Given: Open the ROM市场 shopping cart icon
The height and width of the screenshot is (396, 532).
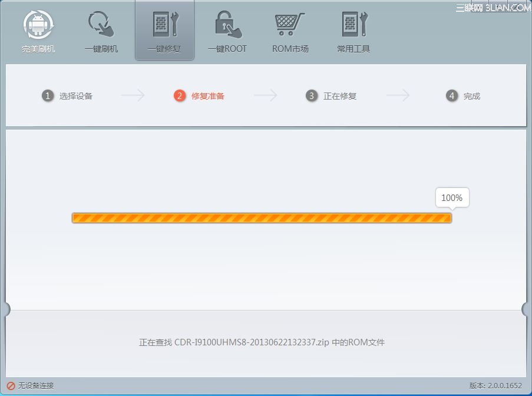Looking at the screenshot, I should 289,24.
